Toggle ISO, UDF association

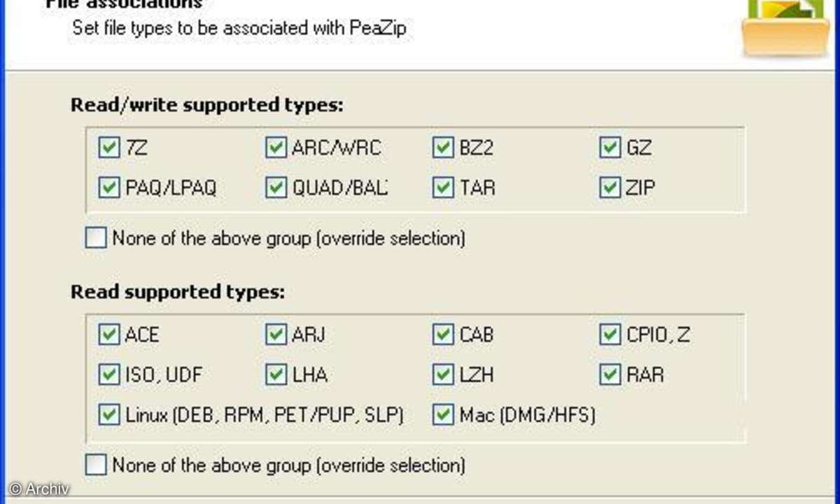[x=108, y=374]
